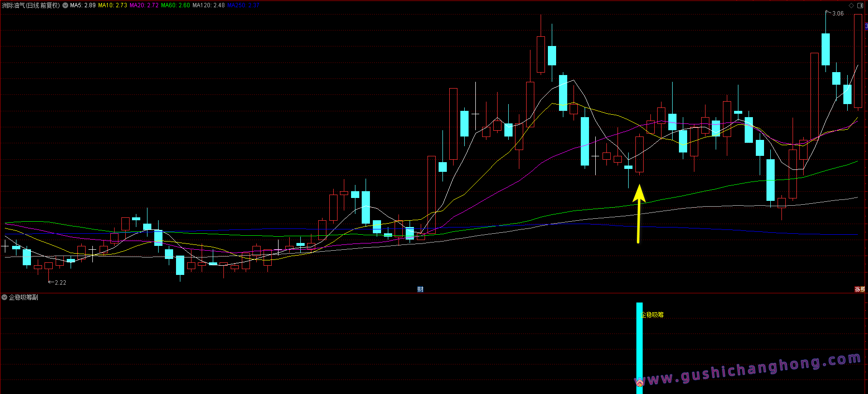Click the yellow arrow annotation on chart

(x=639, y=213)
